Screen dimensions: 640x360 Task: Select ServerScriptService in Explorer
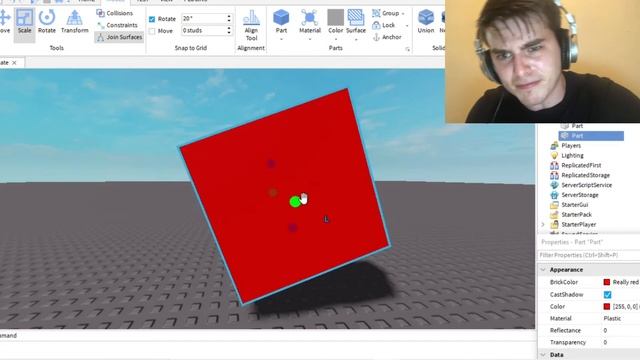587,185
